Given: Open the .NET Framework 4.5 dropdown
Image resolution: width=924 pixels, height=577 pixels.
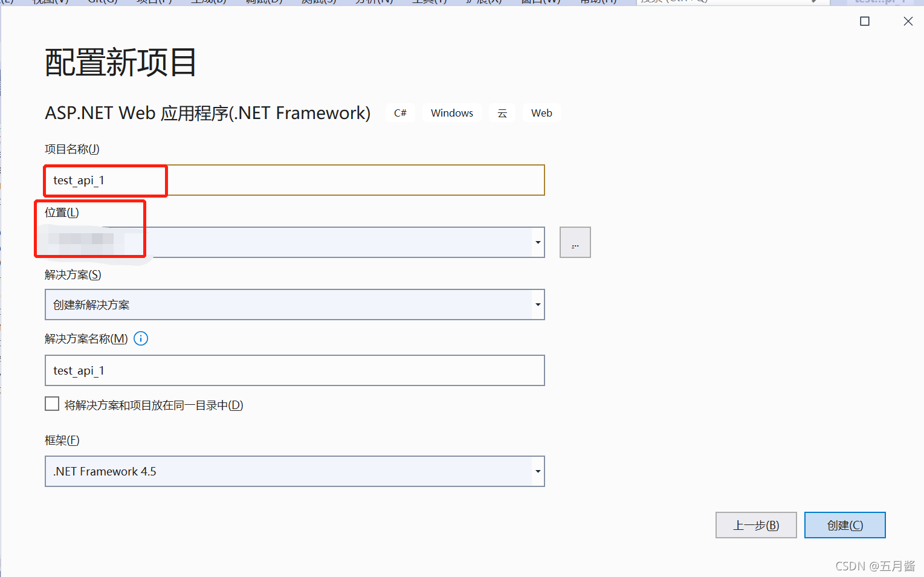Looking at the screenshot, I should coord(295,471).
